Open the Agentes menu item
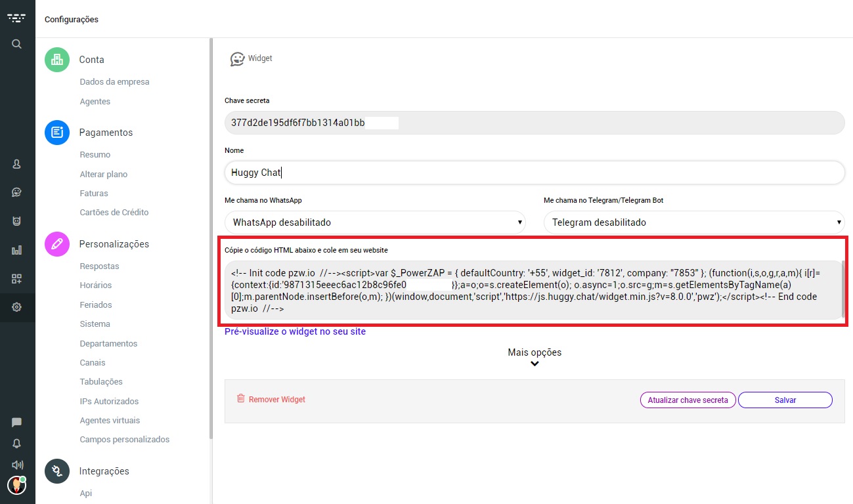This screenshot has width=853, height=504. pyautogui.click(x=95, y=102)
